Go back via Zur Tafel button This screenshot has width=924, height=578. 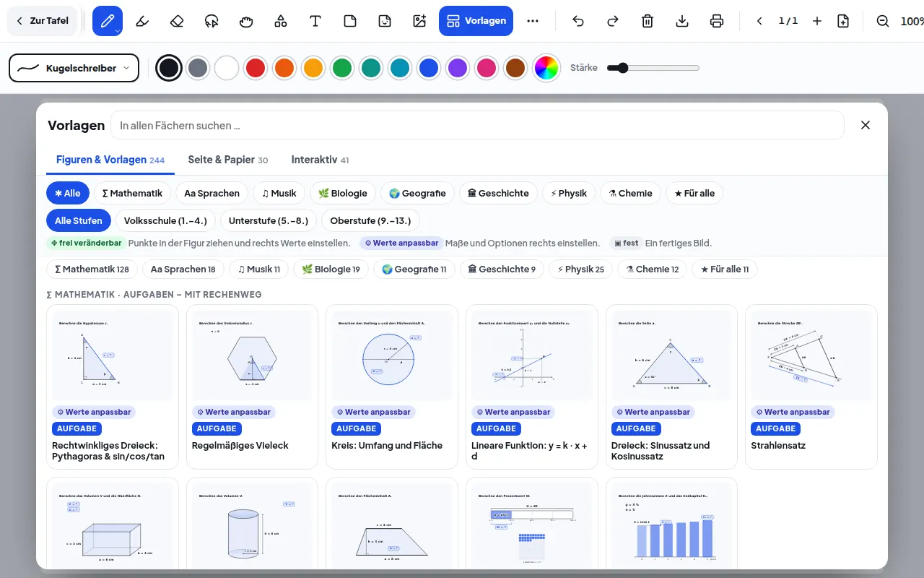[x=42, y=21]
